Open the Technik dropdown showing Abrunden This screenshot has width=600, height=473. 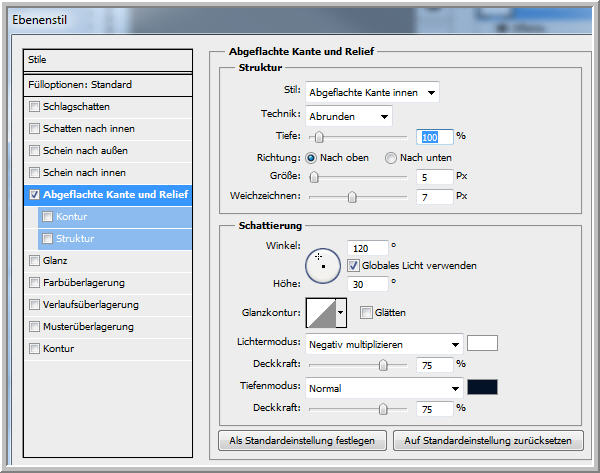coord(349,116)
